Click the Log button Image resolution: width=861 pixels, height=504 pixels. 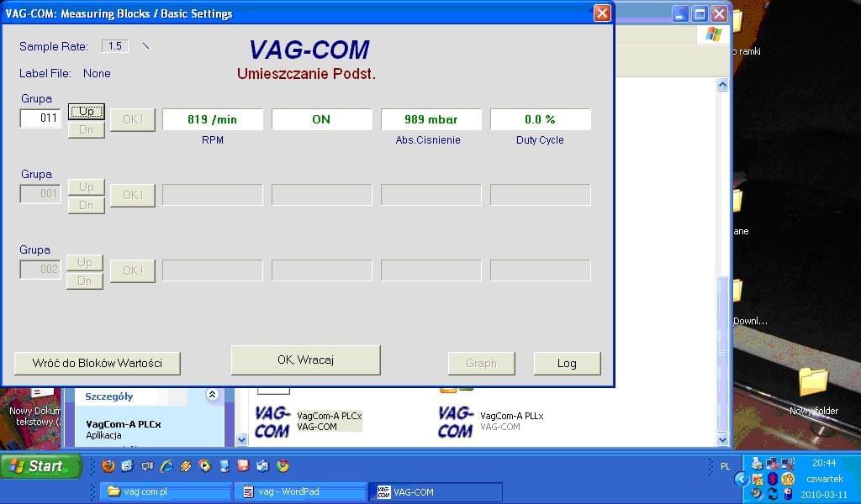pyautogui.click(x=567, y=363)
